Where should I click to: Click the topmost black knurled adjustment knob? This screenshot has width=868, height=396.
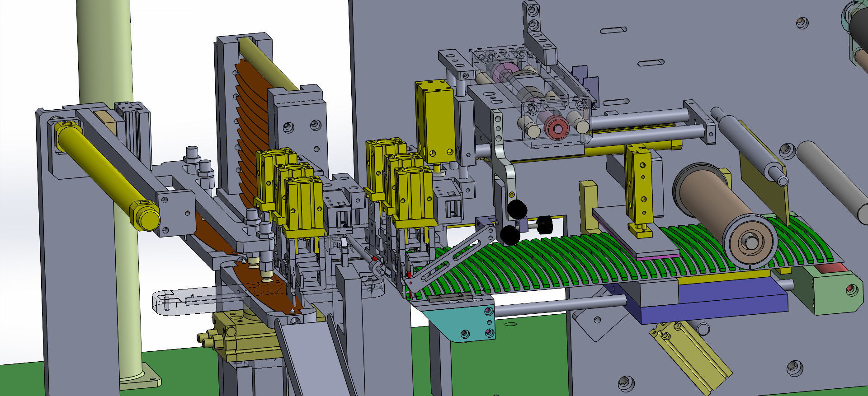click(517, 209)
